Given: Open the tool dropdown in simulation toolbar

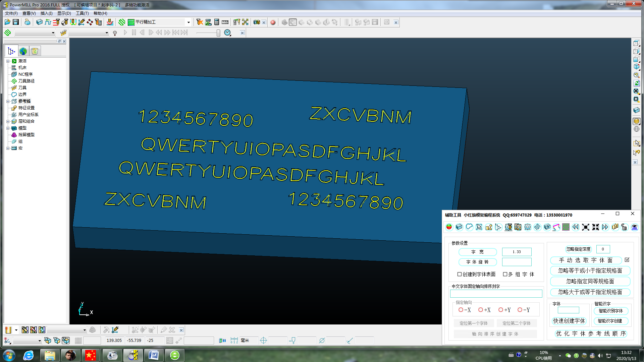Looking at the screenshot, I should pos(107,33).
